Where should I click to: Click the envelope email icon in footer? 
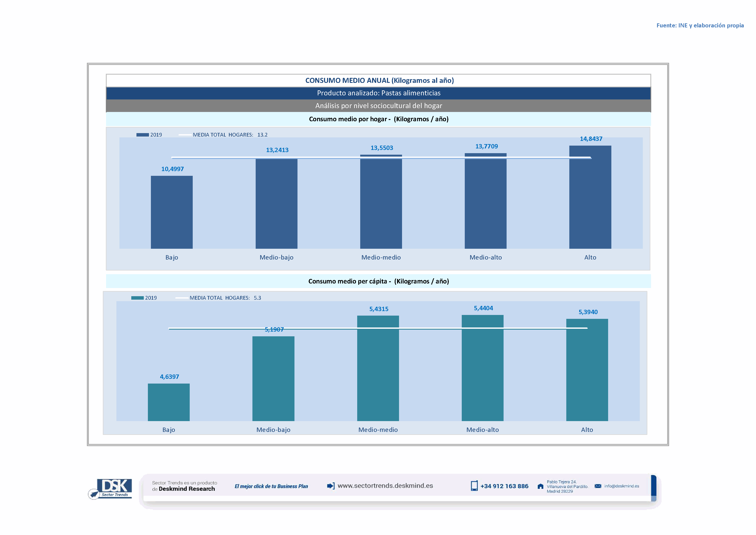[x=598, y=486]
